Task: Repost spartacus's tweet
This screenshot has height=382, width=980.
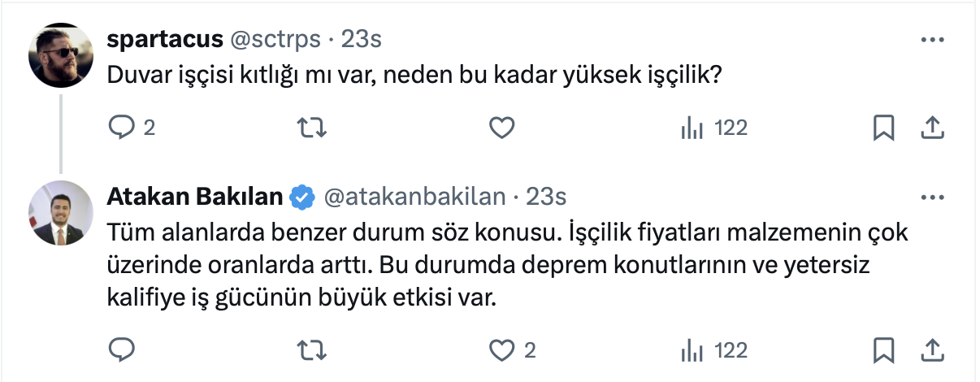Action: pyautogui.click(x=306, y=128)
